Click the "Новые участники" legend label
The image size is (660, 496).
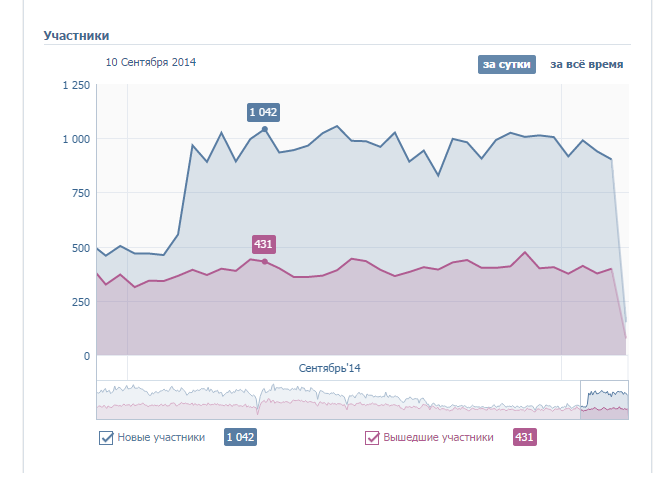161,437
